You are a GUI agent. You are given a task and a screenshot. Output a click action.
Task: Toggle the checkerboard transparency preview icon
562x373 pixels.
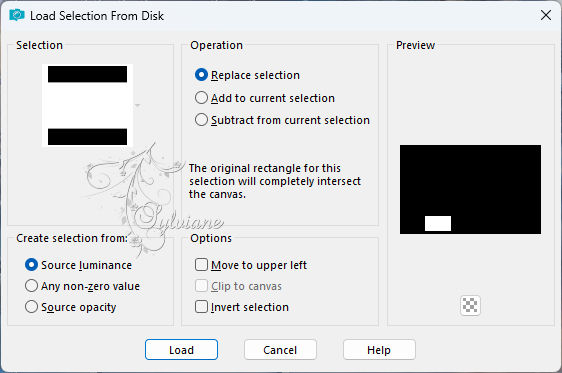point(470,306)
